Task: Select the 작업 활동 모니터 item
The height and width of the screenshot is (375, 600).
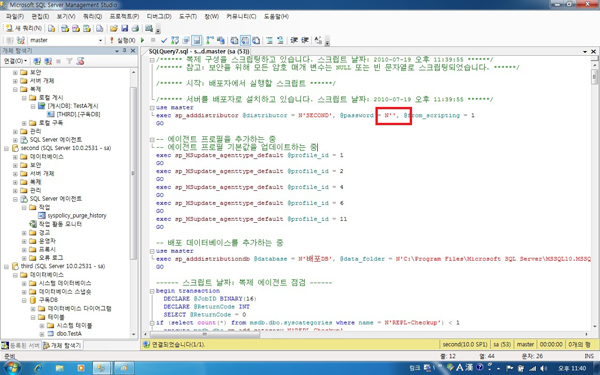Action: [60, 224]
